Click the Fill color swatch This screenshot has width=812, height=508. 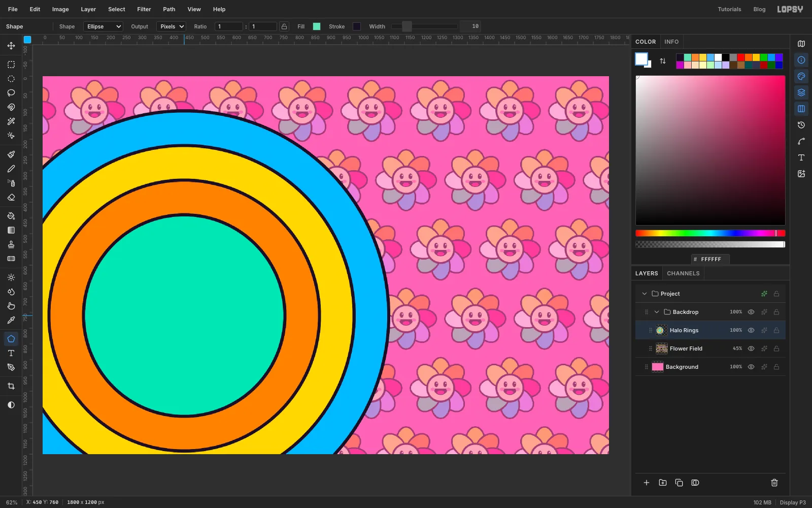317,26
